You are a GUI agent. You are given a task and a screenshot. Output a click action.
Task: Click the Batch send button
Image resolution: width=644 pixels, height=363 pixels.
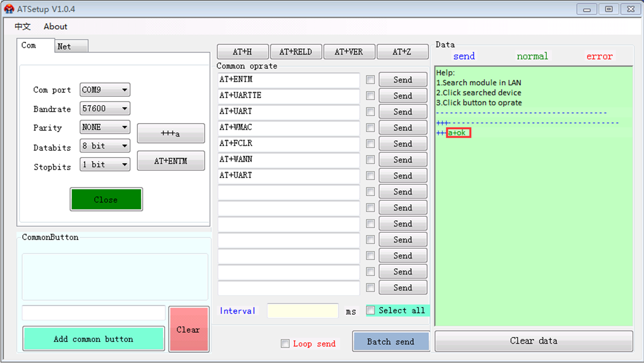coord(390,341)
